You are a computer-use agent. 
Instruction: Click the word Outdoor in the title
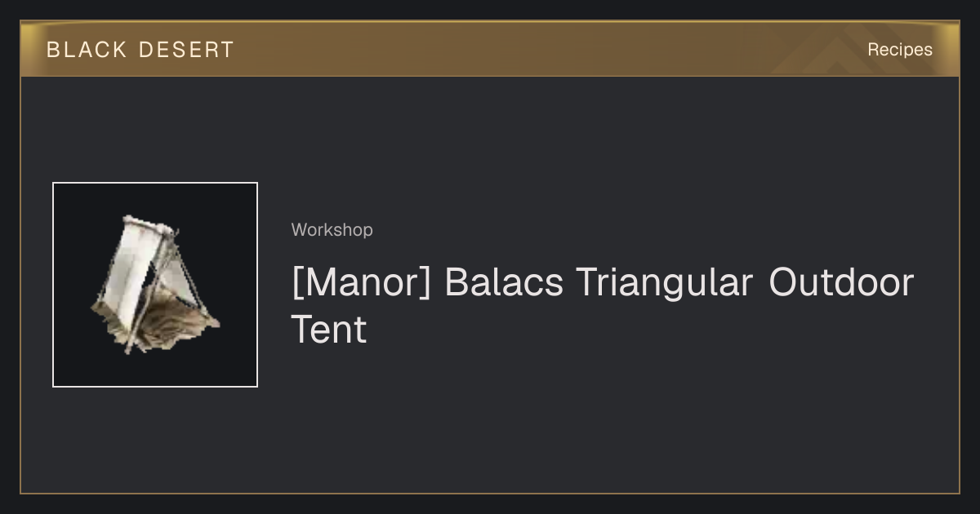coord(841,283)
